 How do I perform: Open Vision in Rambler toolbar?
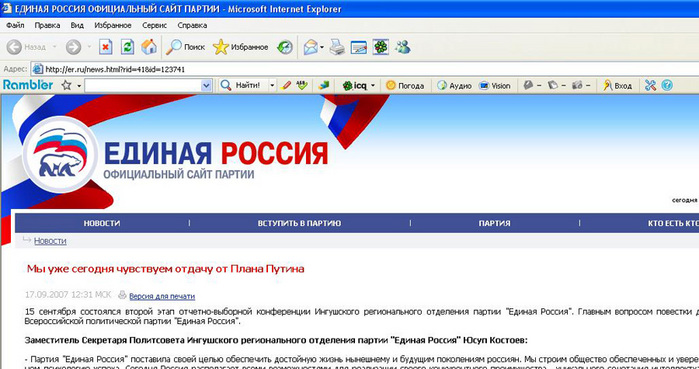(x=495, y=86)
